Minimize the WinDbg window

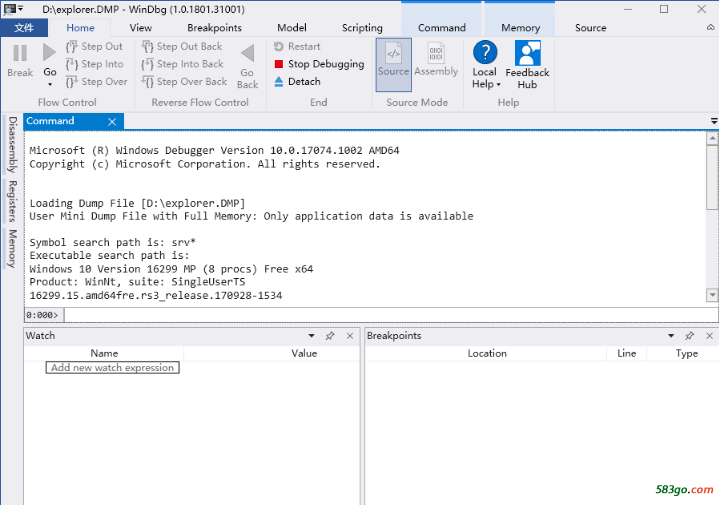(628, 9)
